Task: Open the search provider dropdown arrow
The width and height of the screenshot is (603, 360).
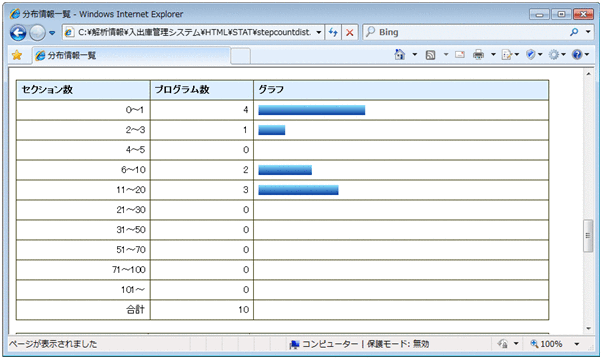Action: pyautogui.click(x=588, y=32)
